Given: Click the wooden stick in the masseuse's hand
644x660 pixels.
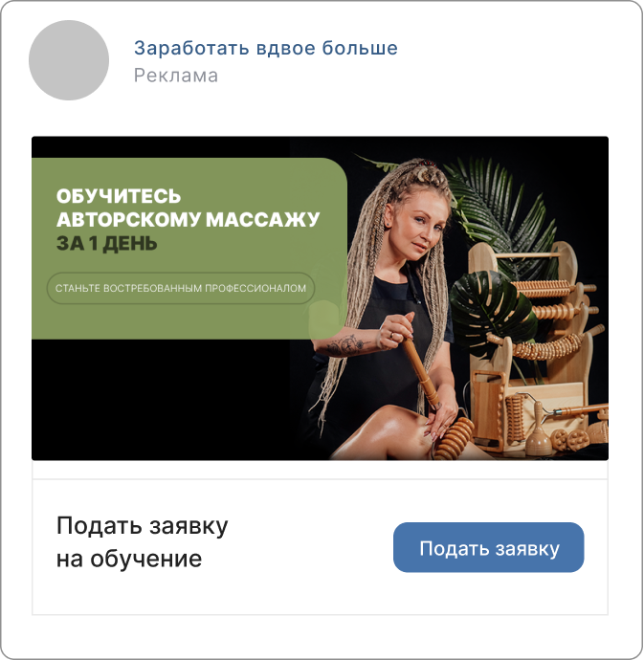Looking at the screenshot, I should 419,368.
